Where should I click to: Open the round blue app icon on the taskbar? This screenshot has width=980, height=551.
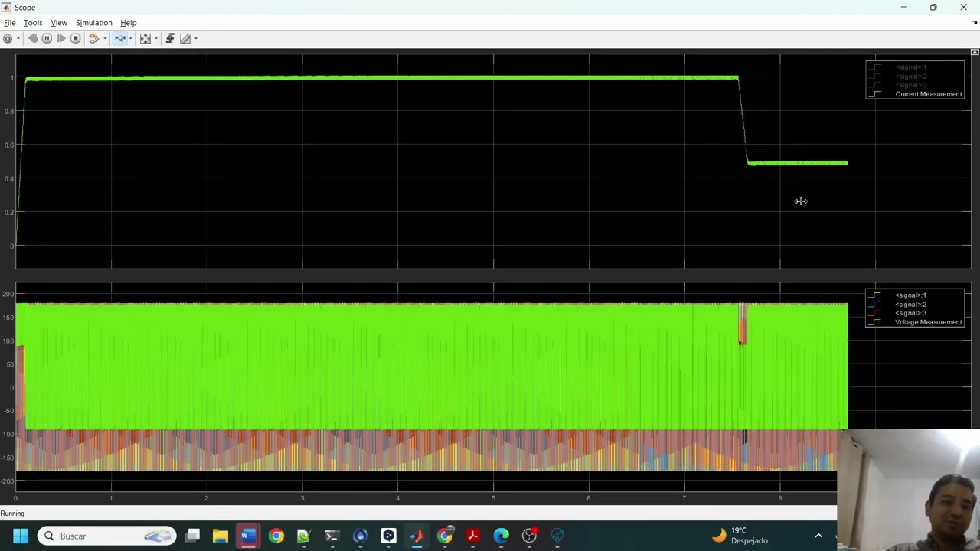tap(361, 536)
